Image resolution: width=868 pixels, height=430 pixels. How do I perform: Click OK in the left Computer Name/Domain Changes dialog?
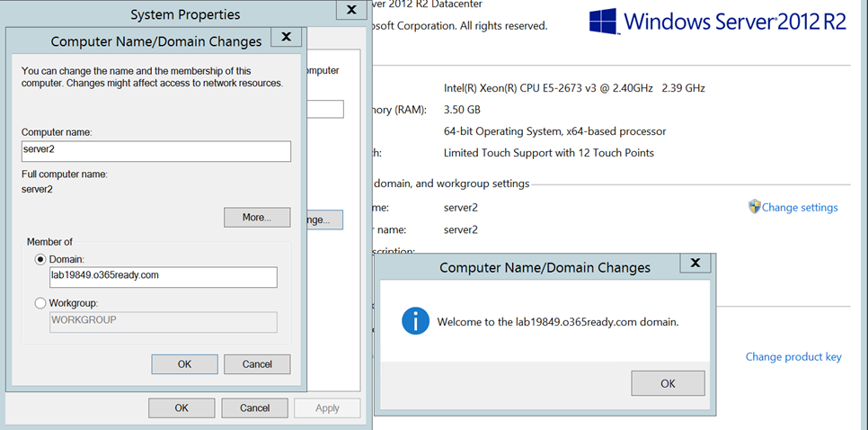(184, 364)
